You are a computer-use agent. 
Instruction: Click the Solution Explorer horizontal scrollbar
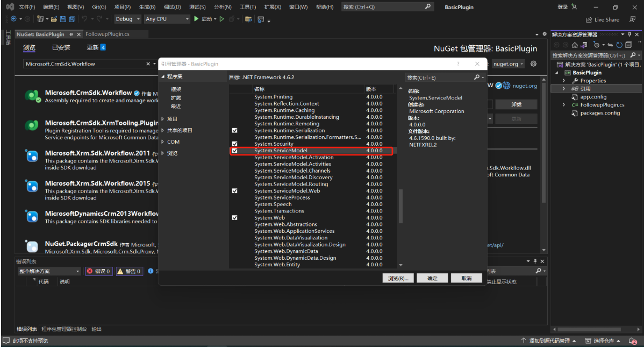pos(589,329)
